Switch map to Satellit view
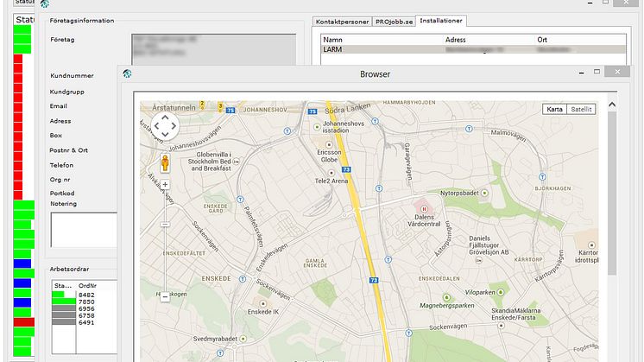Image resolution: width=644 pixels, height=362 pixels. pos(581,110)
